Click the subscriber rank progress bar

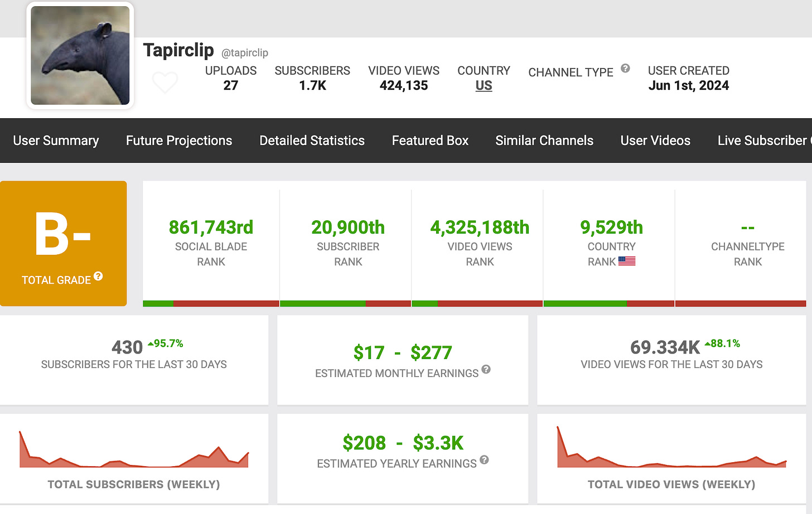click(x=345, y=304)
